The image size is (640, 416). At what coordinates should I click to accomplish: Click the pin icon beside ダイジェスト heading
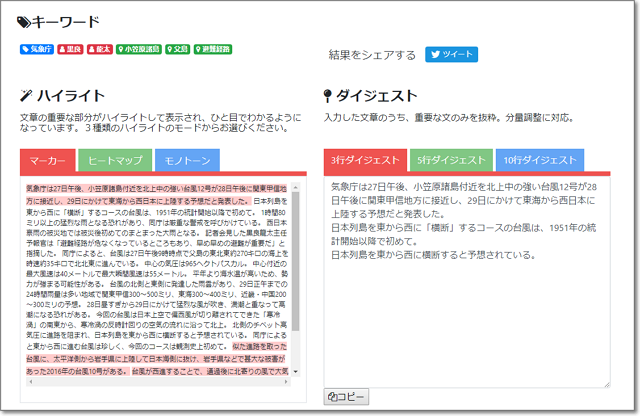click(328, 96)
